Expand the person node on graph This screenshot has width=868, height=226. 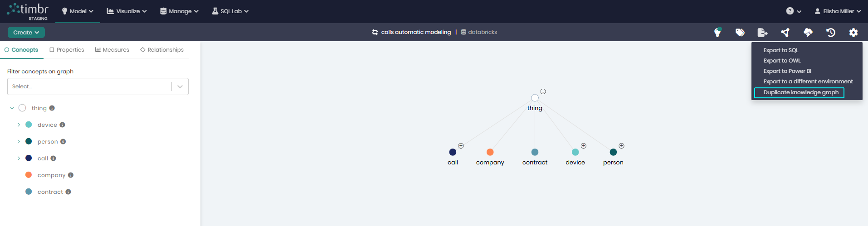click(621, 146)
